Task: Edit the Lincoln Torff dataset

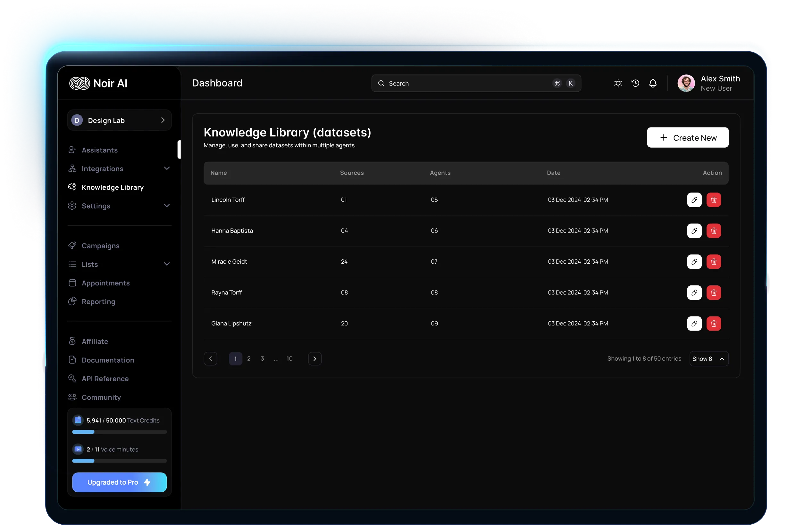Action: tap(694, 200)
